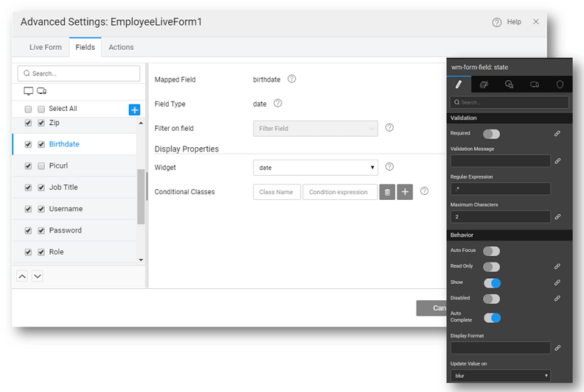Open the Widget date dropdown
This screenshot has width=584, height=392.
click(315, 168)
